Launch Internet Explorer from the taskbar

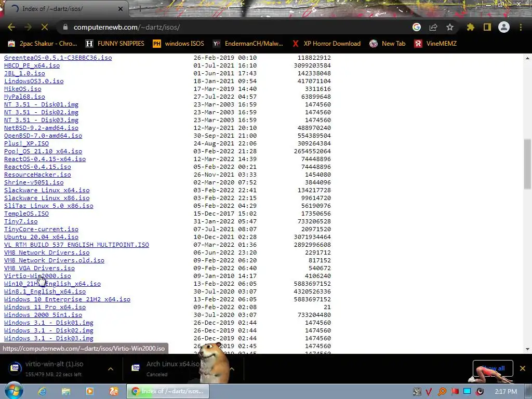coord(42,391)
